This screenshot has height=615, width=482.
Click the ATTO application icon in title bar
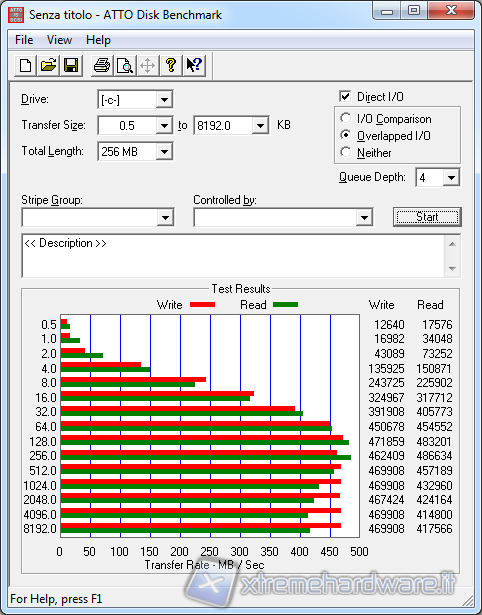click(x=16, y=15)
